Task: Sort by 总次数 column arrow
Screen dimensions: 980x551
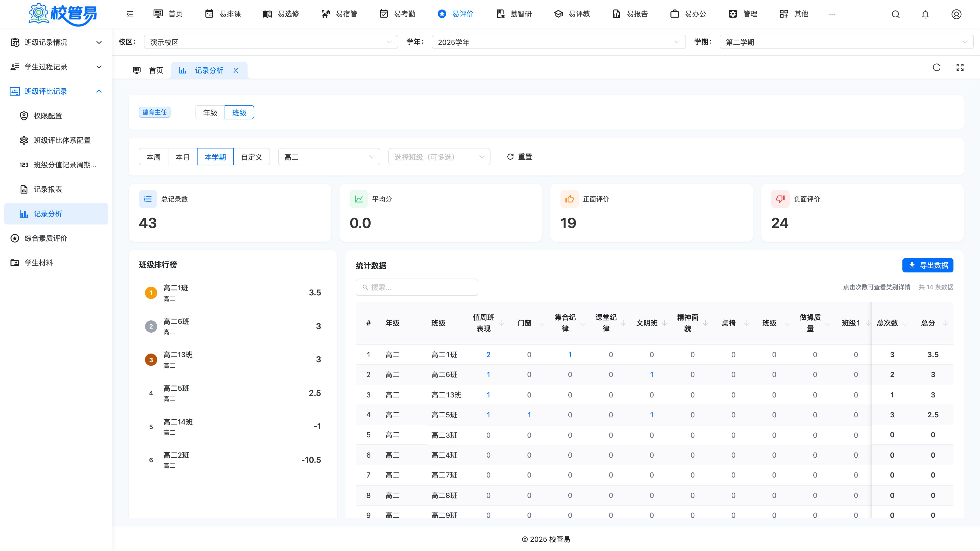Action: point(905,323)
